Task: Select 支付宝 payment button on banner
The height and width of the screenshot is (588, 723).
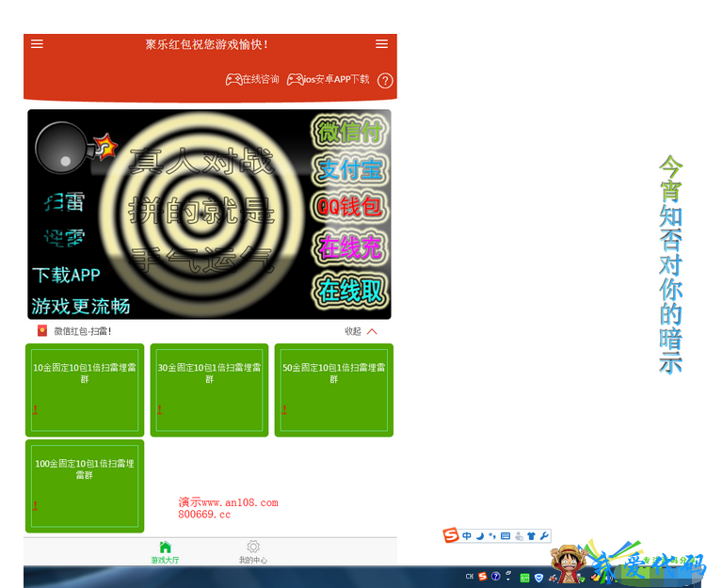Action: coord(350,169)
